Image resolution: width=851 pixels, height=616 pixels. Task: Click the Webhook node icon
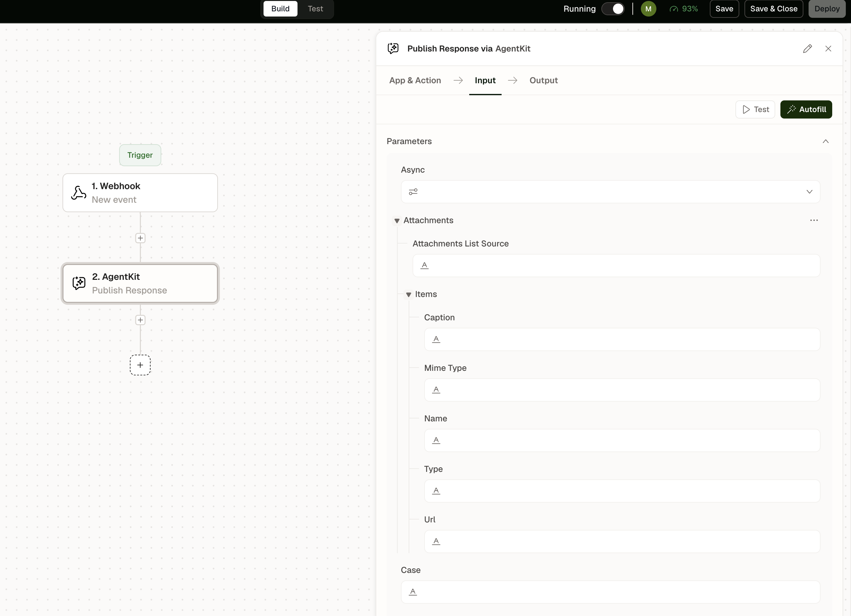[79, 193]
